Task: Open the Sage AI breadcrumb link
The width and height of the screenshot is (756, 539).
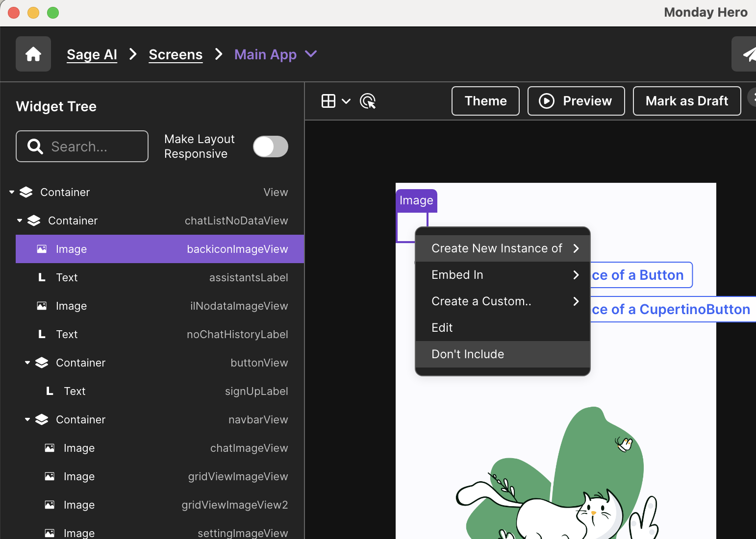Action: 92,54
